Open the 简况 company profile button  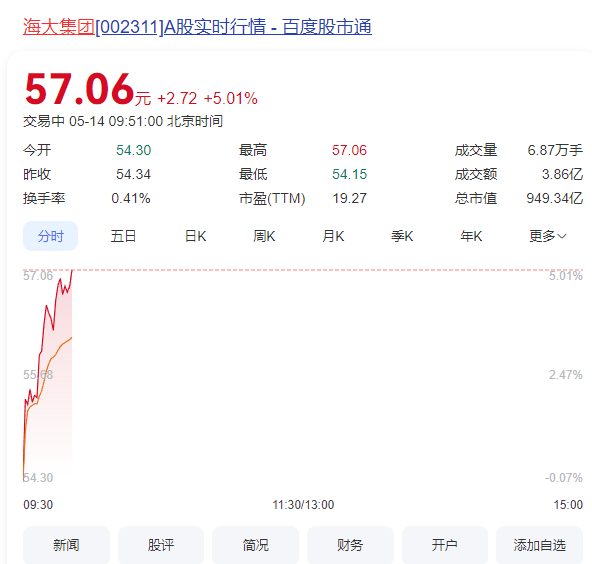(x=255, y=545)
